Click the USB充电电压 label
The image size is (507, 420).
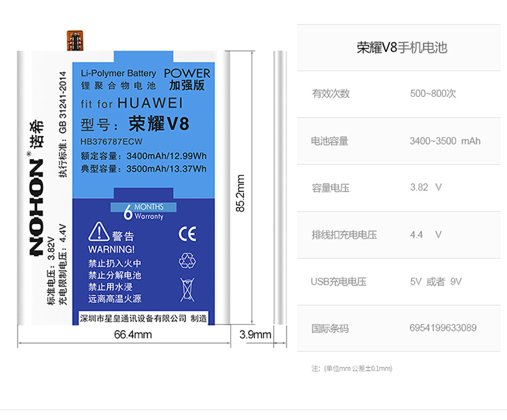339,281
